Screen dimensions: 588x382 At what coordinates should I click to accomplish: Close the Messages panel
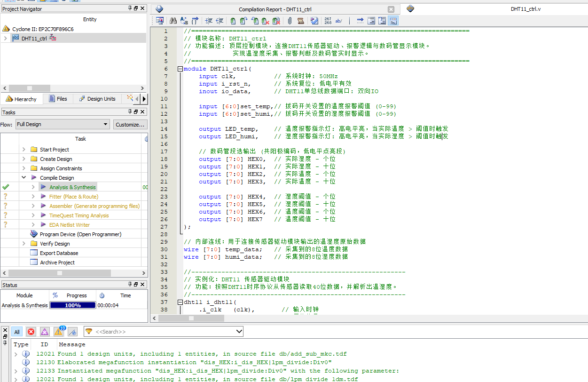(x=5, y=329)
